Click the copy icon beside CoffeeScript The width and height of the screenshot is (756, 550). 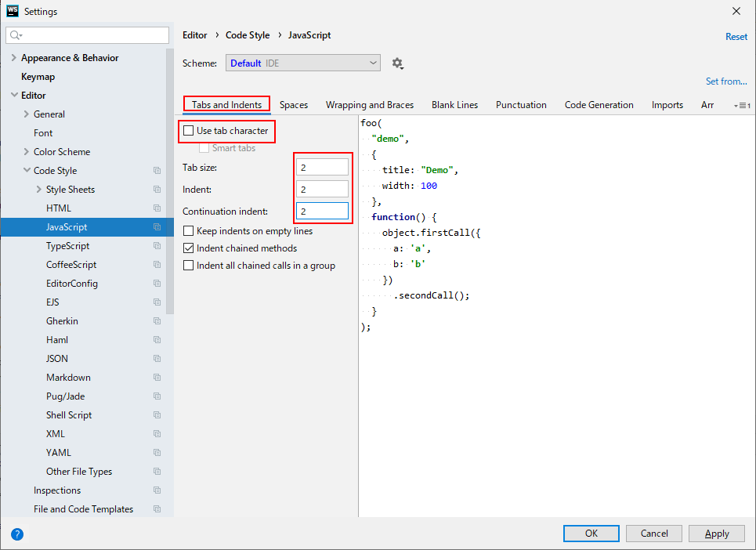[157, 265]
